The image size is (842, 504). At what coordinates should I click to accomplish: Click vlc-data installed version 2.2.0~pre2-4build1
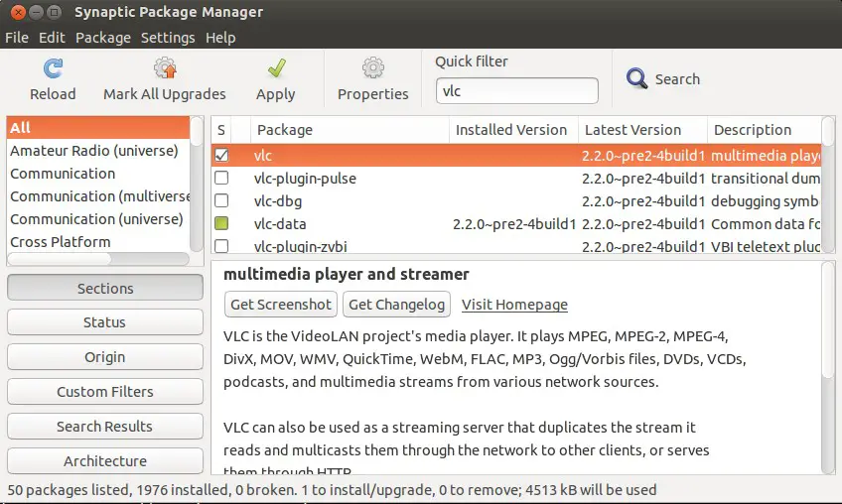pos(514,224)
